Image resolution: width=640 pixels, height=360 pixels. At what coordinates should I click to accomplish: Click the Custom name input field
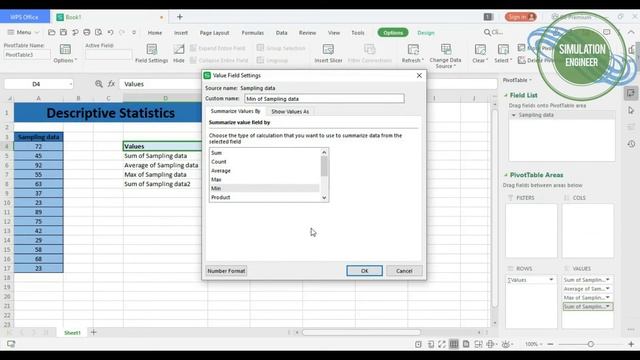[324, 99]
